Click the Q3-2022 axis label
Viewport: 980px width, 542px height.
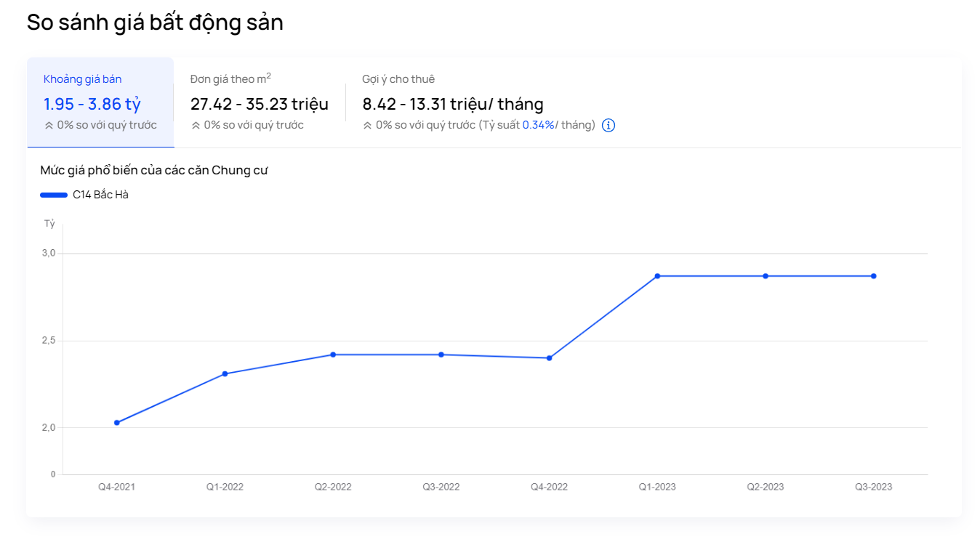click(x=441, y=487)
